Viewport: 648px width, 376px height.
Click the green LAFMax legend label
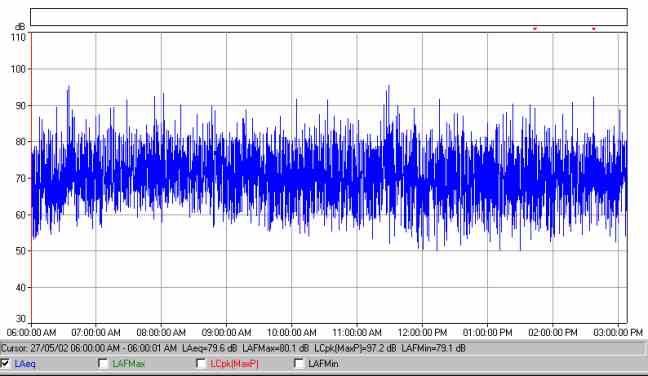coord(128,364)
